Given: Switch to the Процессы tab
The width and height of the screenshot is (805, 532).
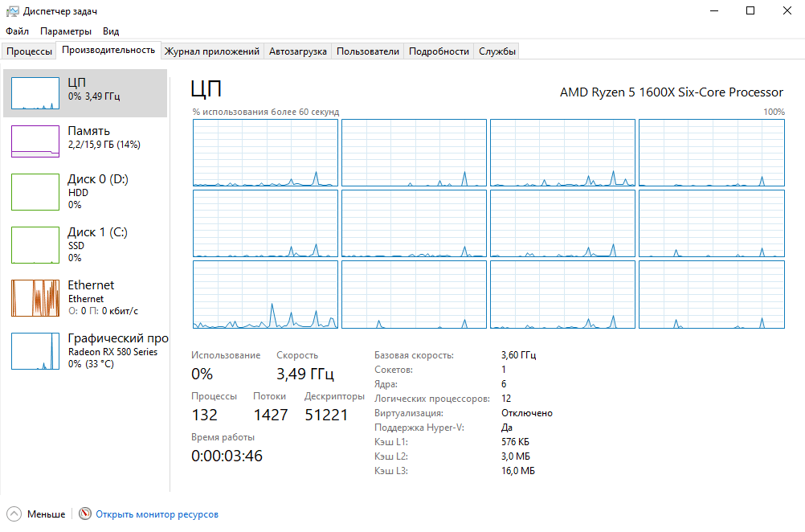Looking at the screenshot, I should (29, 51).
